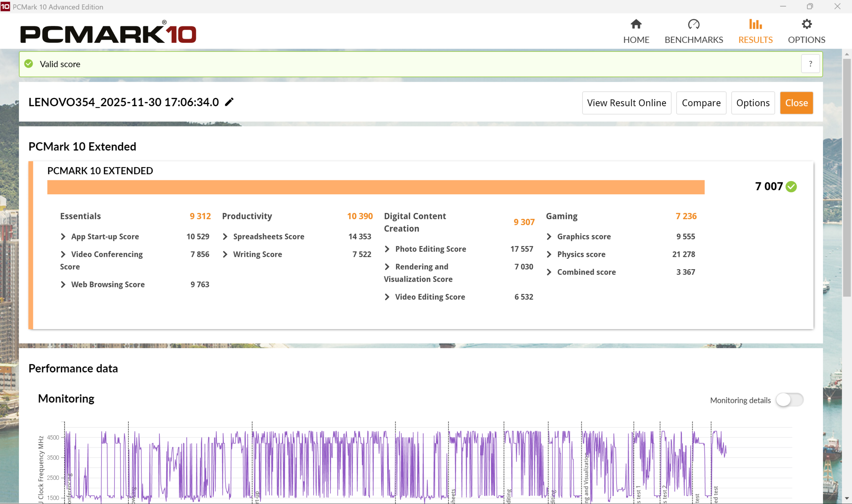Open Benchmarks via the gauge icon

693,24
